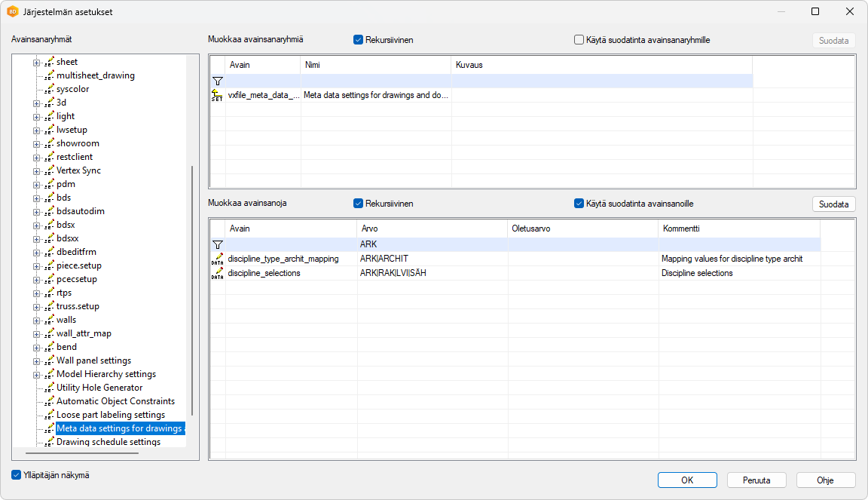
Task: Click the icon next to showroom
Action: pos(49,143)
